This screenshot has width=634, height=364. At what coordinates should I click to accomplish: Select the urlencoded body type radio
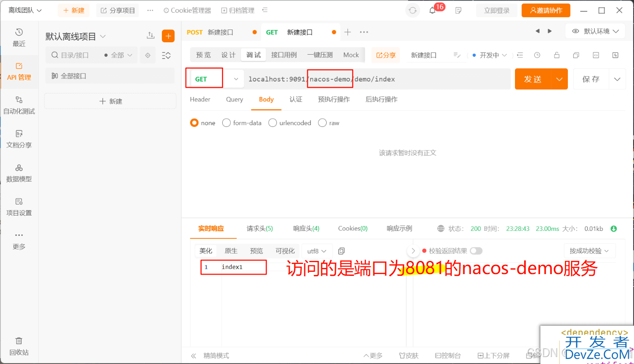272,123
